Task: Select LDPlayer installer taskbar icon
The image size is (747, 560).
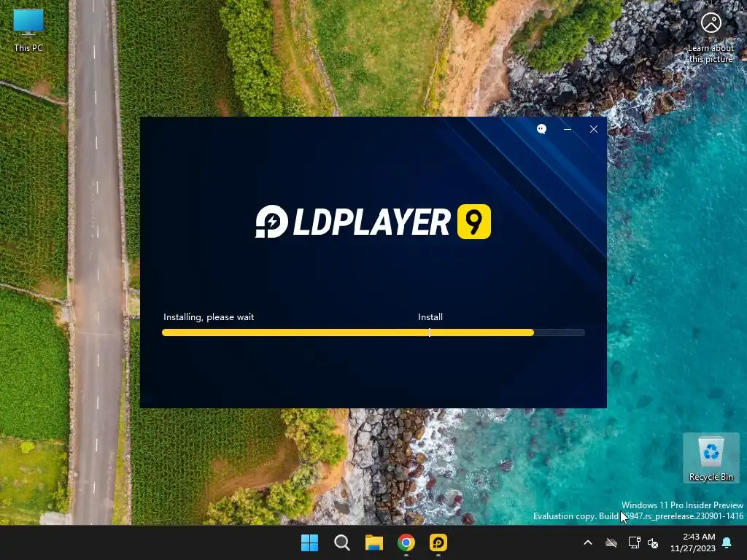Action: pyautogui.click(x=438, y=542)
